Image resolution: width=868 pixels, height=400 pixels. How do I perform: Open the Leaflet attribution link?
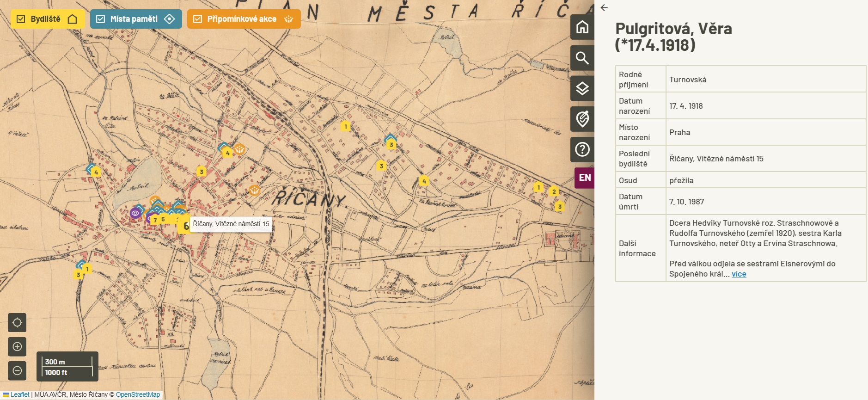pyautogui.click(x=20, y=394)
